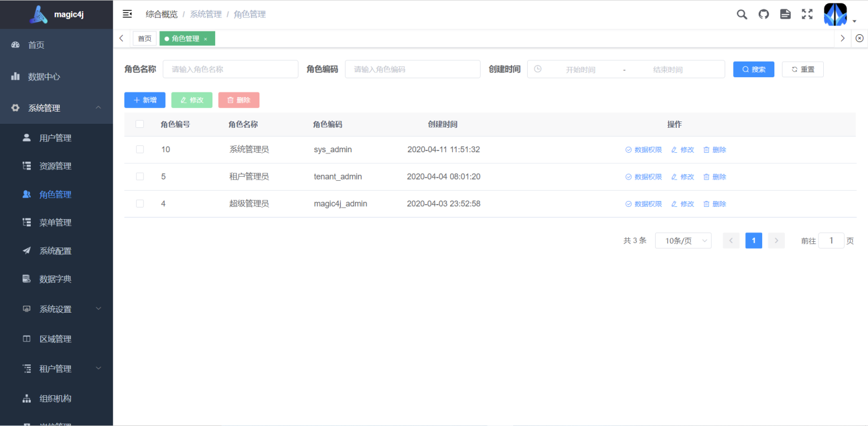Check the header select-all checkbox
Image resolution: width=868 pixels, height=426 pixels.
pyautogui.click(x=140, y=124)
